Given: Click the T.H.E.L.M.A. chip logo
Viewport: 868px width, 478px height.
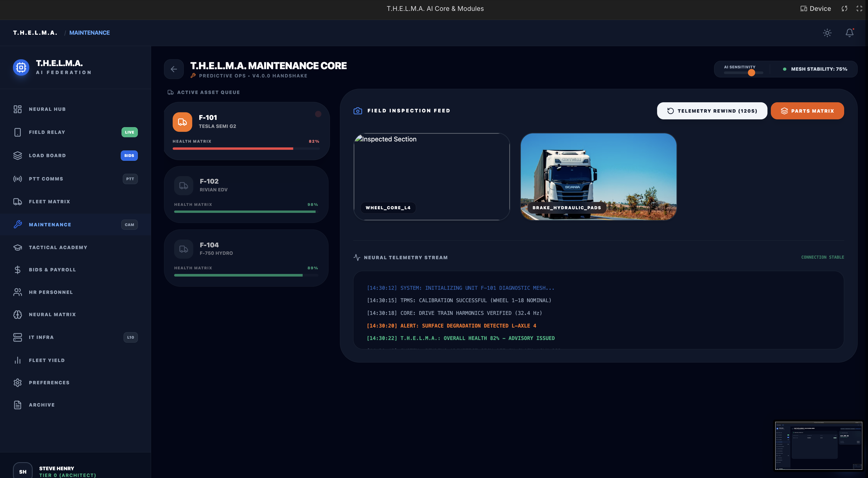Looking at the screenshot, I should [21, 67].
